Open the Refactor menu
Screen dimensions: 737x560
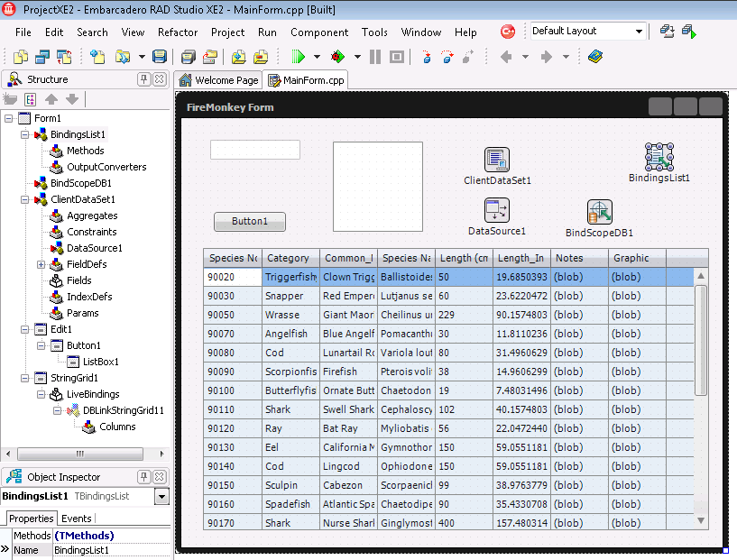point(178,32)
